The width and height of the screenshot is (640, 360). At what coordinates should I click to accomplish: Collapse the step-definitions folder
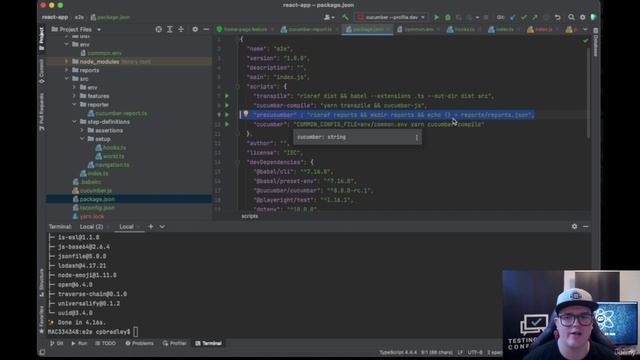click(74, 122)
